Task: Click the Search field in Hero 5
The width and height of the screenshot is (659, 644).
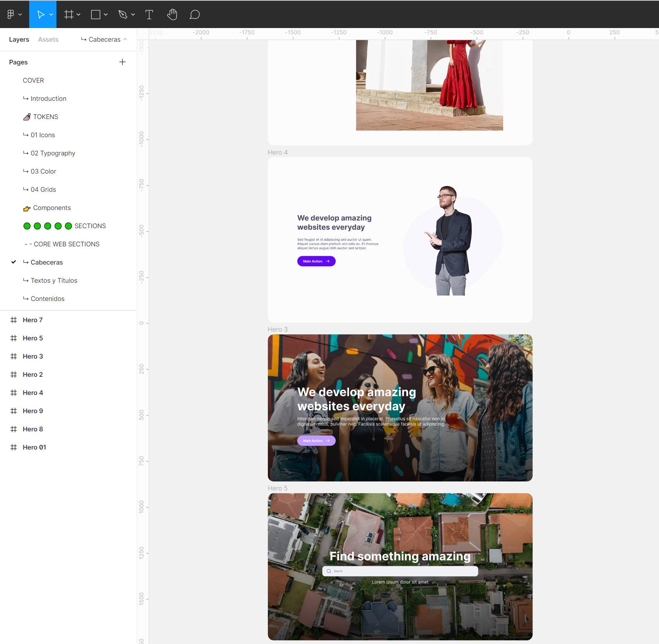Action: [400, 571]
